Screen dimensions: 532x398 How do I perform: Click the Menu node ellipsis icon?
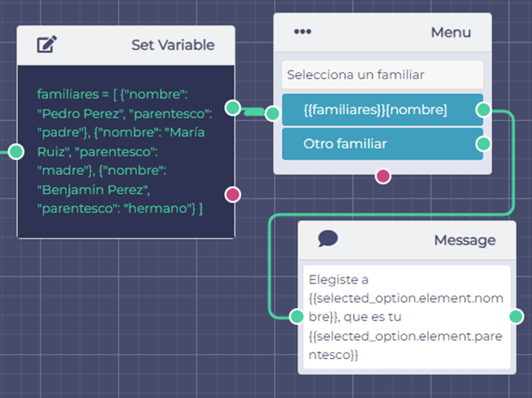302,32
